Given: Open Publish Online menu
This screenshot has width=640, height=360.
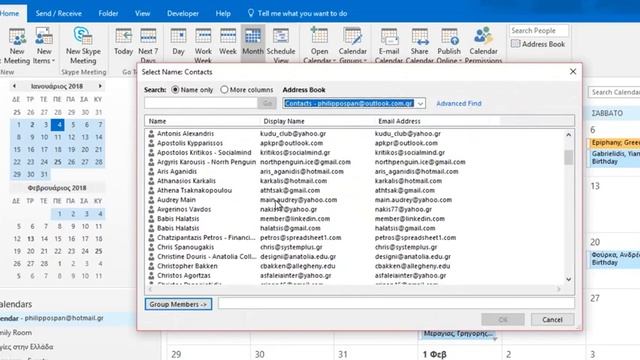Looking at the screenshot, I should (449, 45).
